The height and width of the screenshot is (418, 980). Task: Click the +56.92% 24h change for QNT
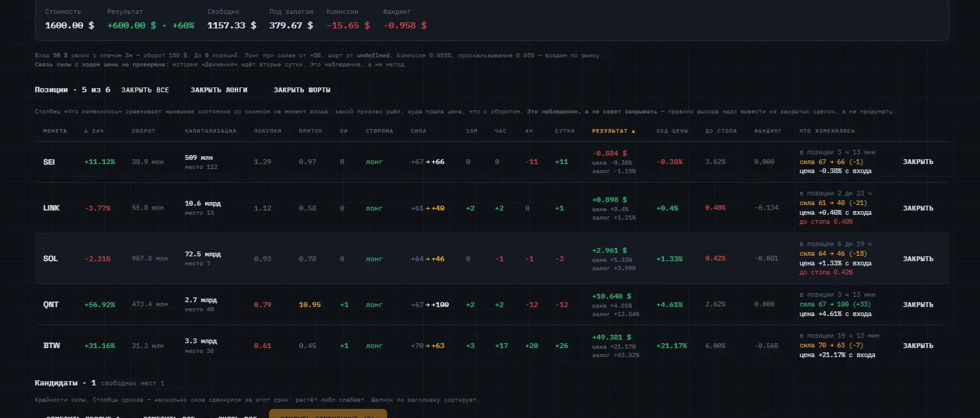click(x=100, y=305)
